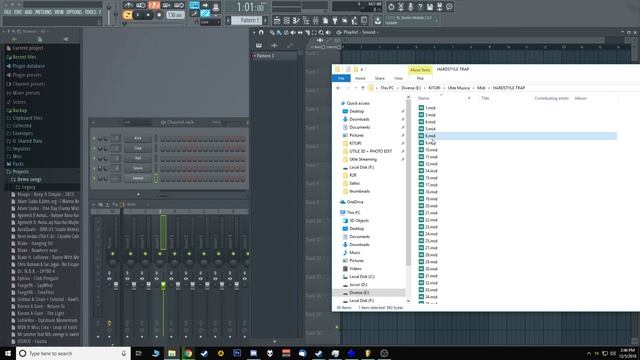Select the playlist select tool

pos(314,32)
